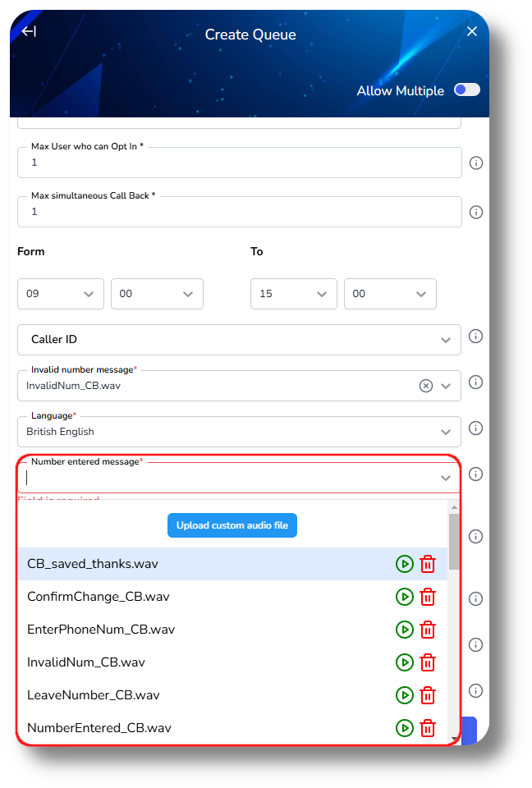Play the EnterPhoneNum_CB.wav audio

pos(404,630)
